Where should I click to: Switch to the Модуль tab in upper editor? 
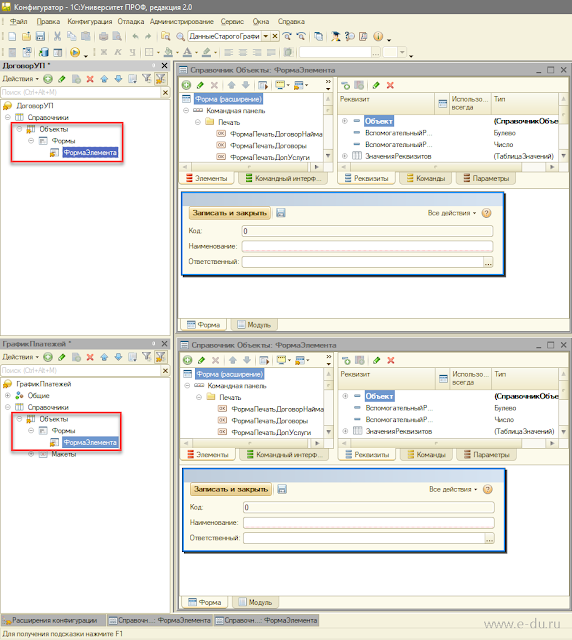point(254,325)
